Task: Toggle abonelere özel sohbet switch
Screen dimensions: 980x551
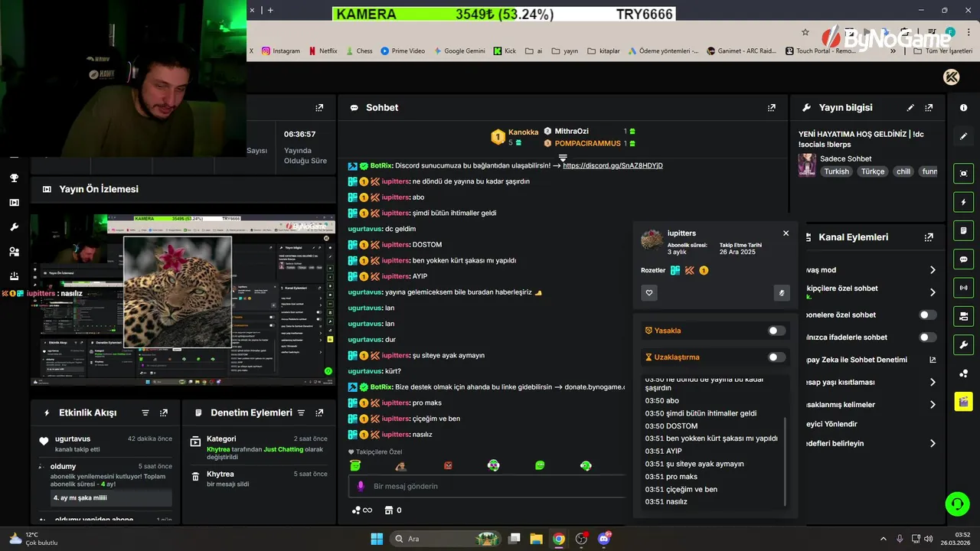Action: 927,315
